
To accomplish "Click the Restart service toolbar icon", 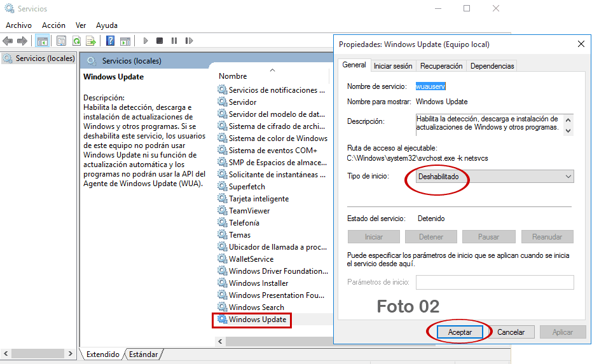I will click(189, 41).
